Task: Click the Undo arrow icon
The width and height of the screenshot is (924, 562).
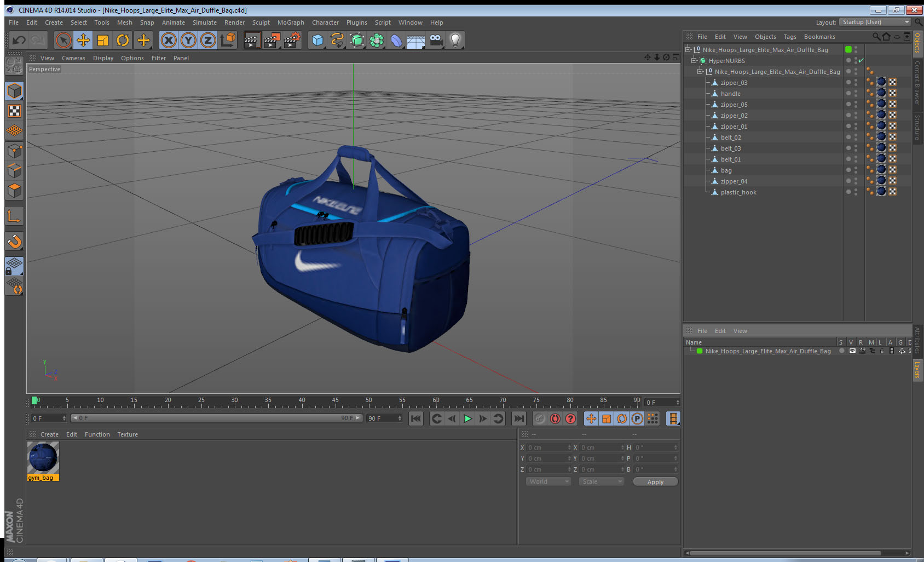Action: [x=19, y=40]
